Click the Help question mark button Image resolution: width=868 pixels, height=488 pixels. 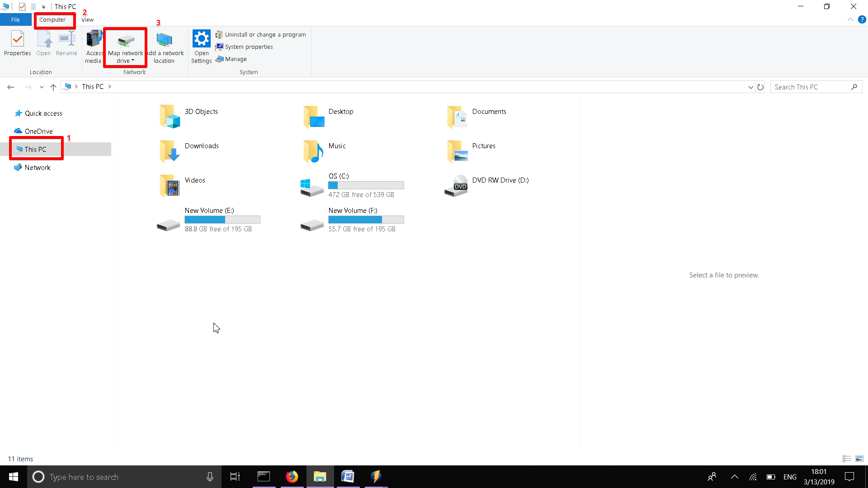[862, 19]
